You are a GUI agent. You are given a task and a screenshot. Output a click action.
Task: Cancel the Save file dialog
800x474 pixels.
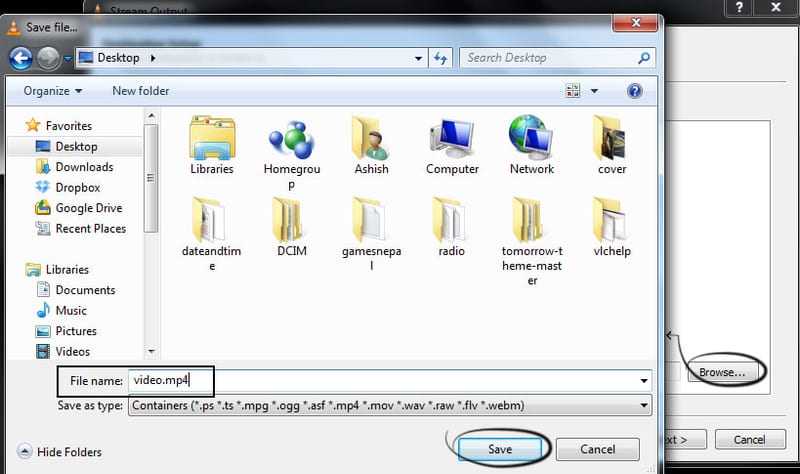(597, 449)
